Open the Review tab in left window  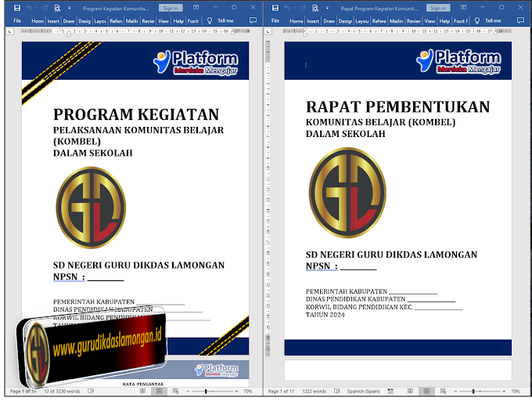pos(148,21)
